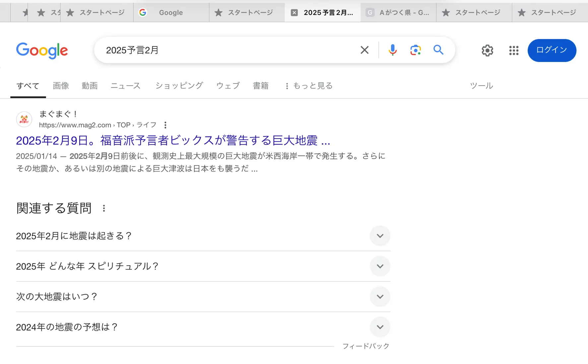Switch to the ニュース search tab
Screen dimensions: 588x364
coord(125,86)
